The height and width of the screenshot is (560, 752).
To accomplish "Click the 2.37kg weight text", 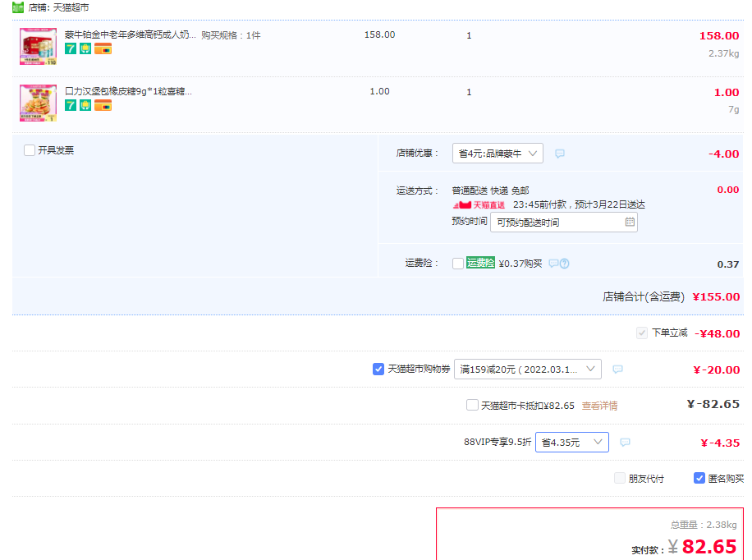I will point(724,53).
